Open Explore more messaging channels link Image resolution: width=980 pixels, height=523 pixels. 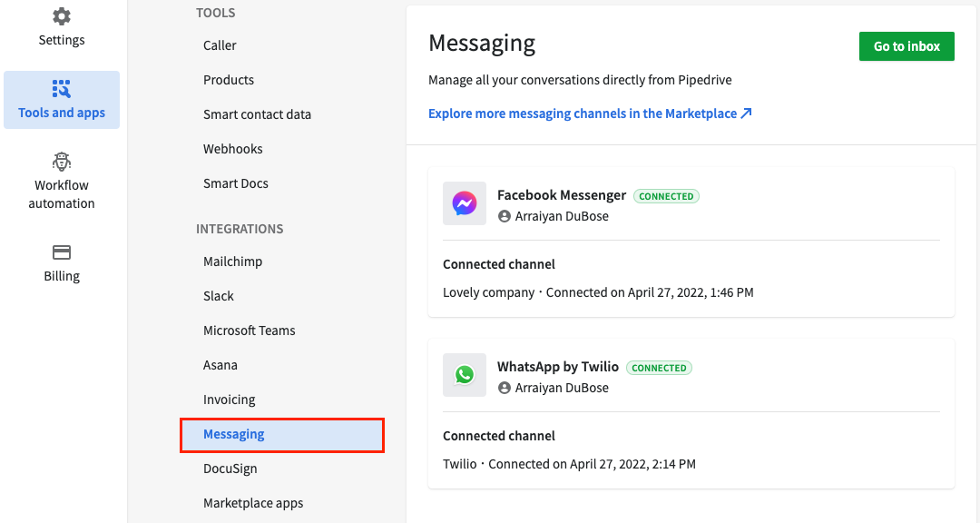pyautogui.click(x=583, y=113)
